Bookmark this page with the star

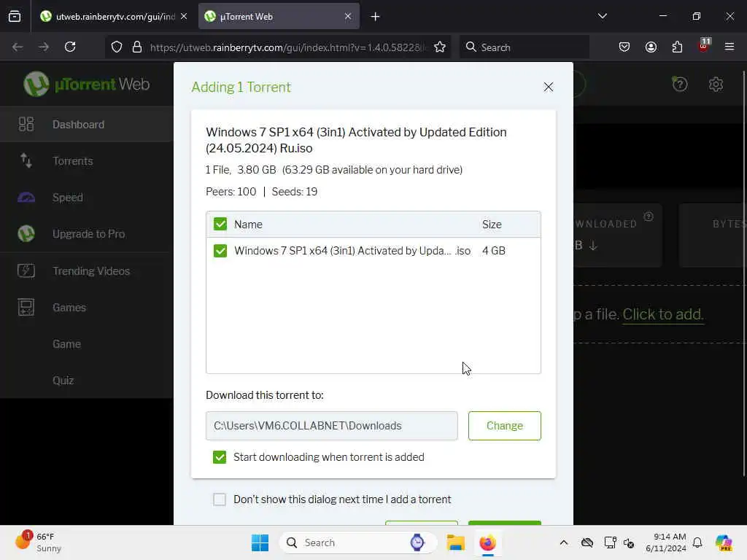(440, 47)
